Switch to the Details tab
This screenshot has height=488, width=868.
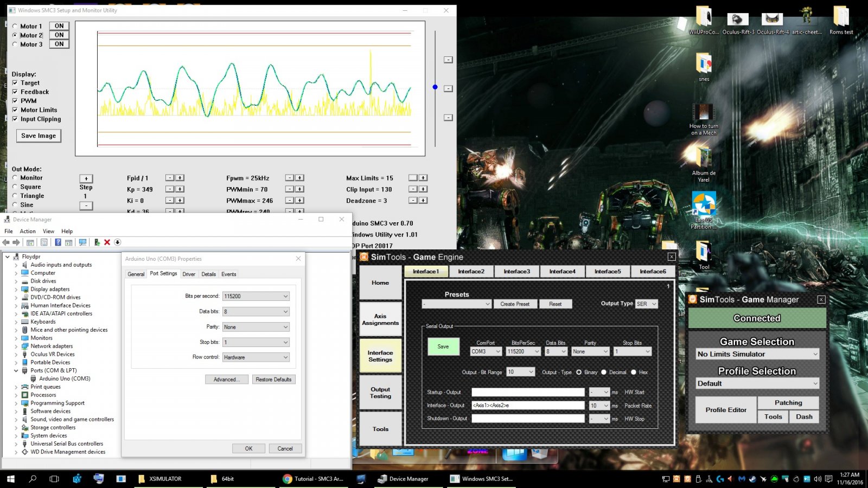209,274
